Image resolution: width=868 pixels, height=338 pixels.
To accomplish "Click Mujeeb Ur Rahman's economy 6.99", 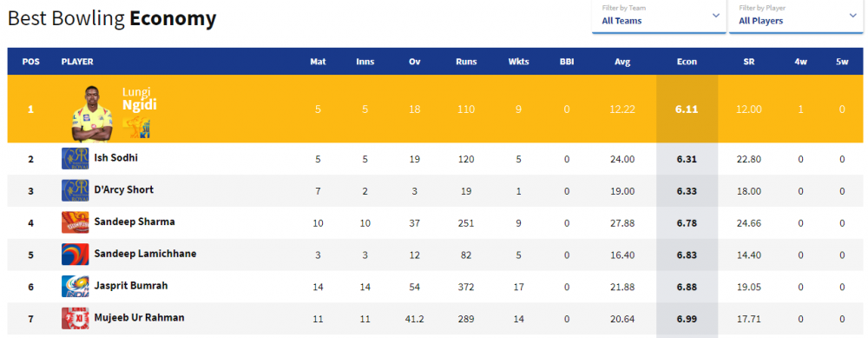I will pos(687,319).
